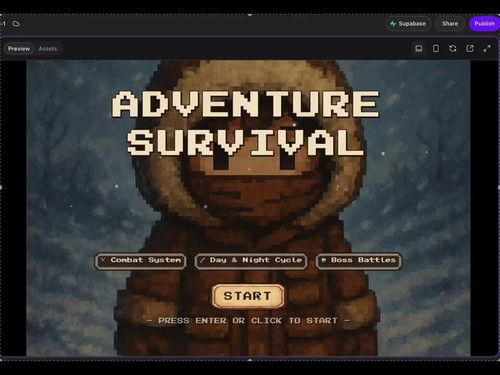Click the Boss Battles badge
The image size is (500, 375).
tap(359, 261)
